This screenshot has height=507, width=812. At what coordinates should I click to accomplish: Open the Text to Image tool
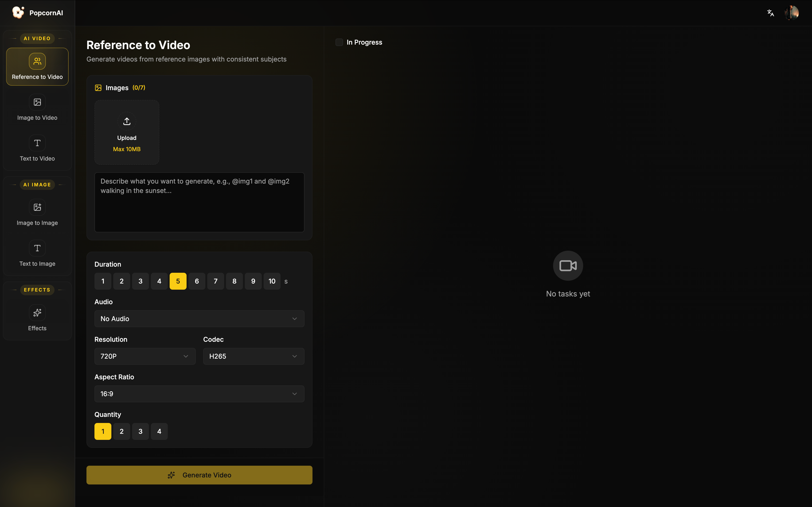pyautogui.click(x=37, y=254)
